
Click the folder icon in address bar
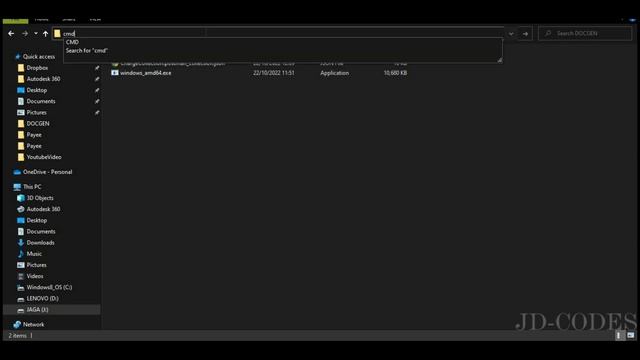[x=57, y=33]
